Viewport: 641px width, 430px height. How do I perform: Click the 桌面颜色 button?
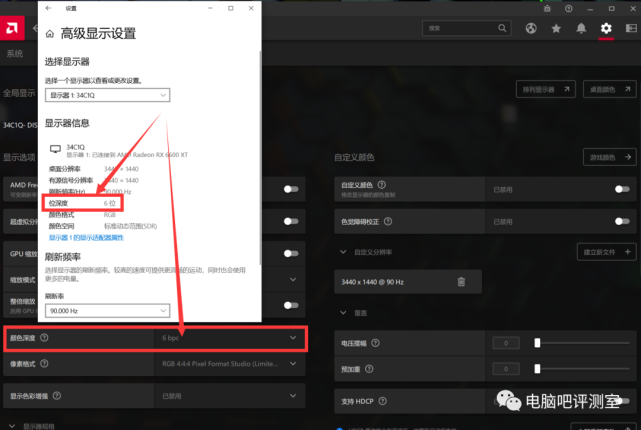pos(610,89)
